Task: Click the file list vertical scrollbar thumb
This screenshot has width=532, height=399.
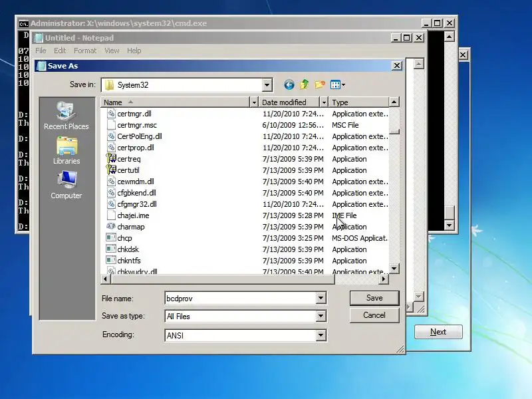Action: [394, 132]
